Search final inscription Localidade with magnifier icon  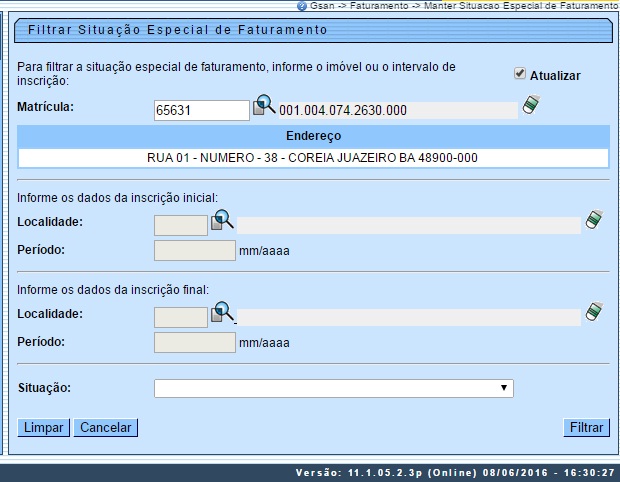[x=221, y=312]
